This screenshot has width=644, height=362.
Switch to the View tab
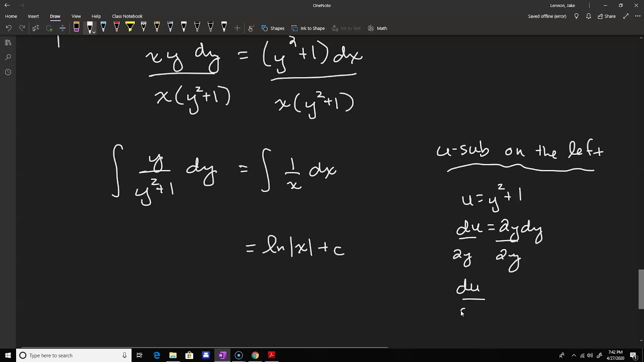pyautogui.click(x=76, y=16)
